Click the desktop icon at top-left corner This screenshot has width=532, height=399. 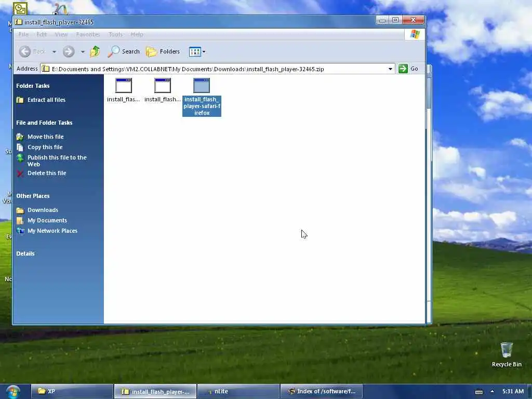pyautogui.click(x=20, y=8)
